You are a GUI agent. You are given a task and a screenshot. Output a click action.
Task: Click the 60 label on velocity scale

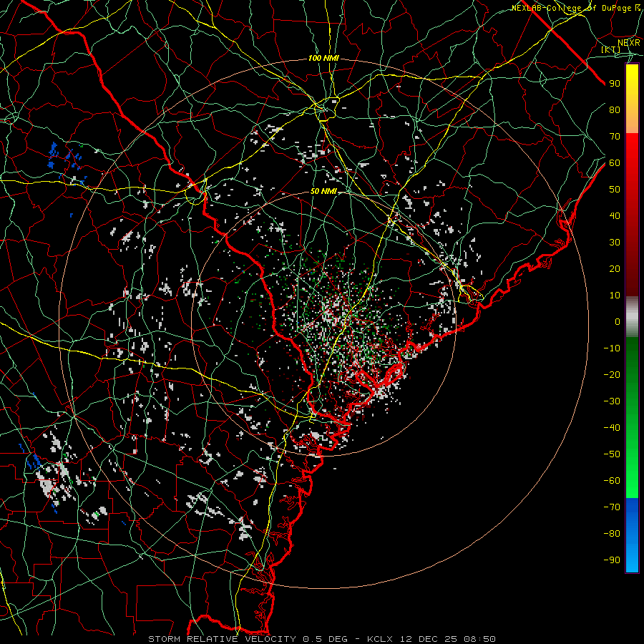[615, 163]
